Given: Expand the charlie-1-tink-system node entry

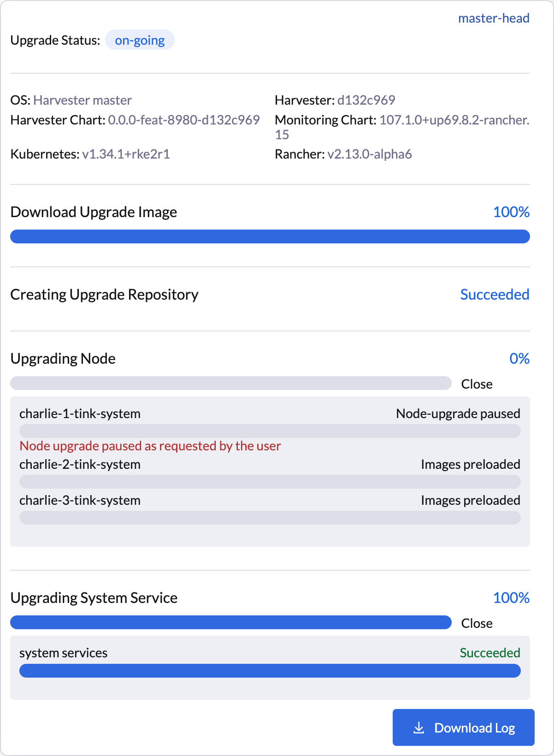Looking at the screenshot, I should pos(80,413).
